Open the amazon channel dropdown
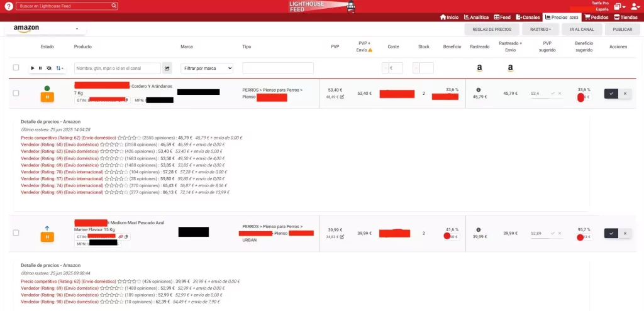This screenshot has height=311, width=644. point(45,29)
